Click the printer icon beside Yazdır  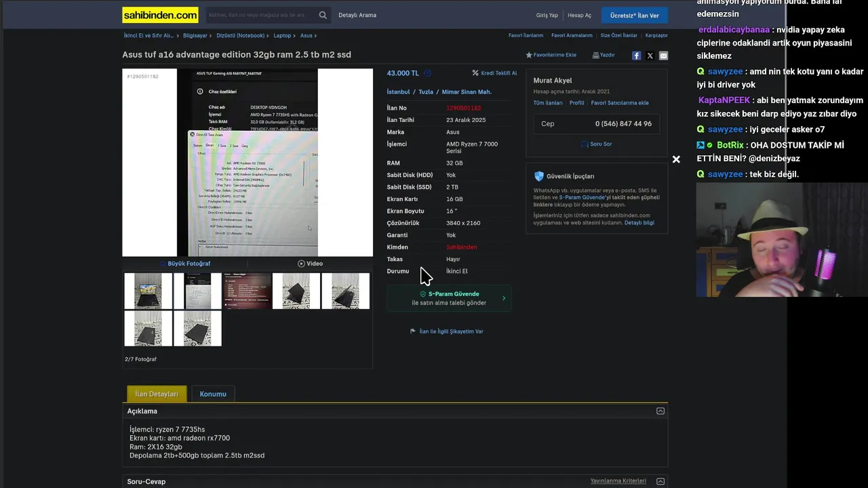(x=595, y=55)
